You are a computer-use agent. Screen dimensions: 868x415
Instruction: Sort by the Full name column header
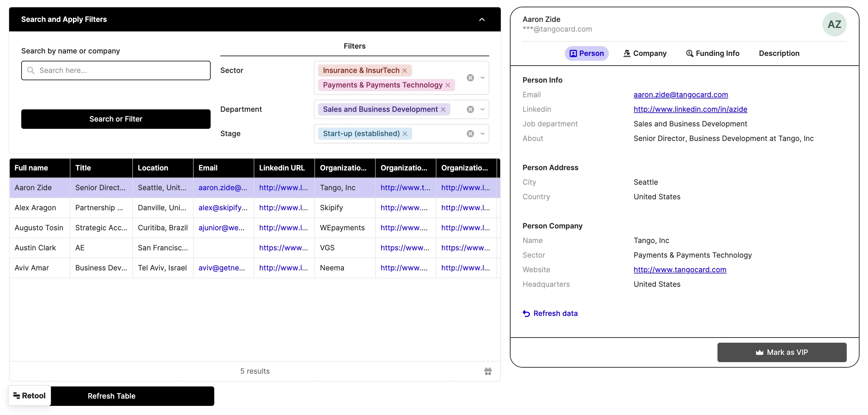coord(39,168)
